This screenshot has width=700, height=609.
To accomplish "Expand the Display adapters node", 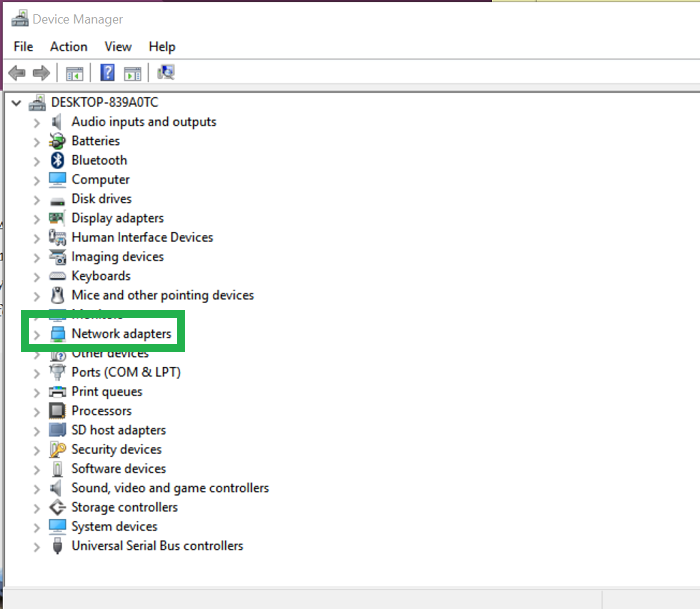I will point(37,219).
